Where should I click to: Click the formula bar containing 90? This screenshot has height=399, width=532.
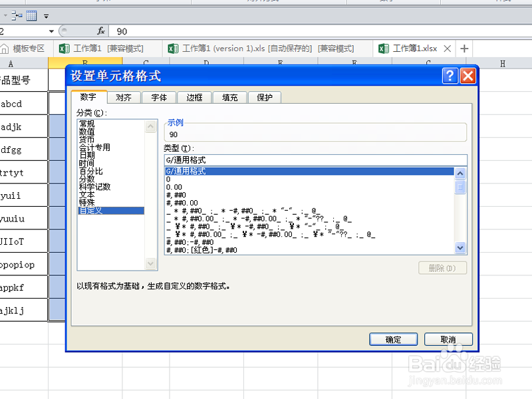[x=321, y=31]
